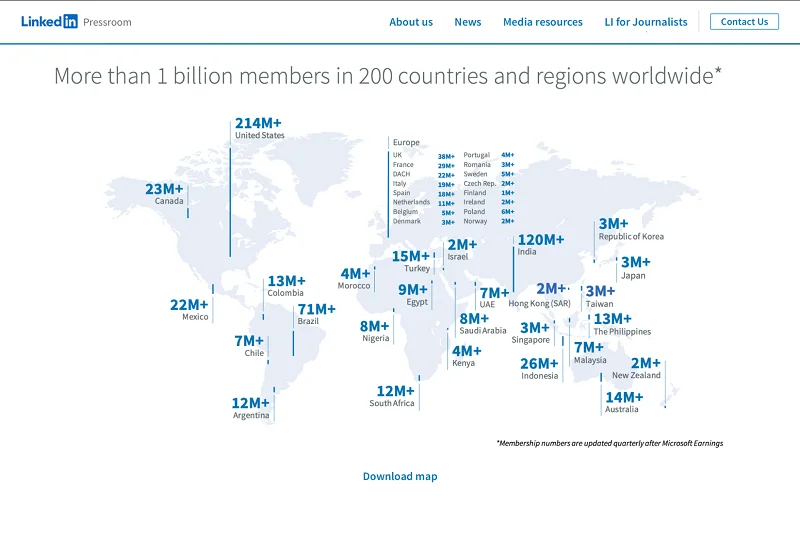The height and width of the screenshot is (533, 800).
Task: Click the Pressroom title next to logo
Action: (x=107, y=22)
